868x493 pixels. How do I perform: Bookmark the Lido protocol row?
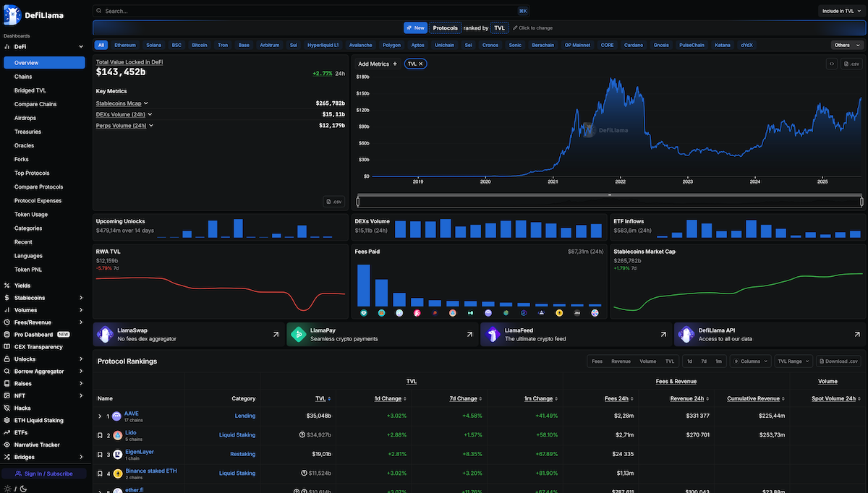[100, 435]
